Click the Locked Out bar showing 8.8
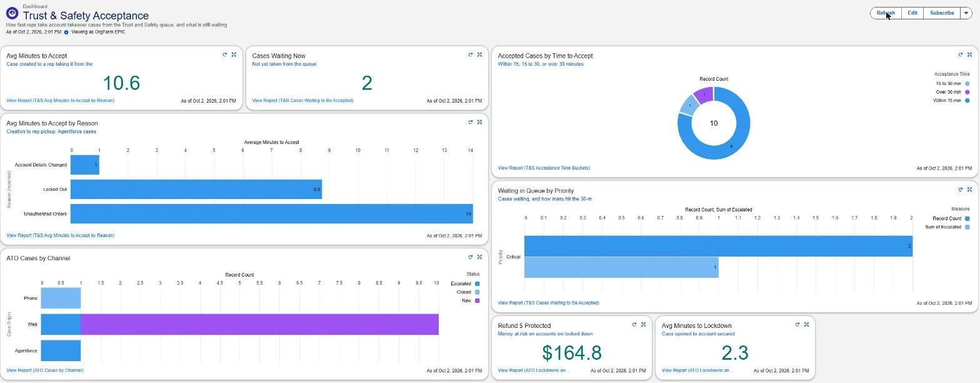980x383 pixels. [196, 189]
